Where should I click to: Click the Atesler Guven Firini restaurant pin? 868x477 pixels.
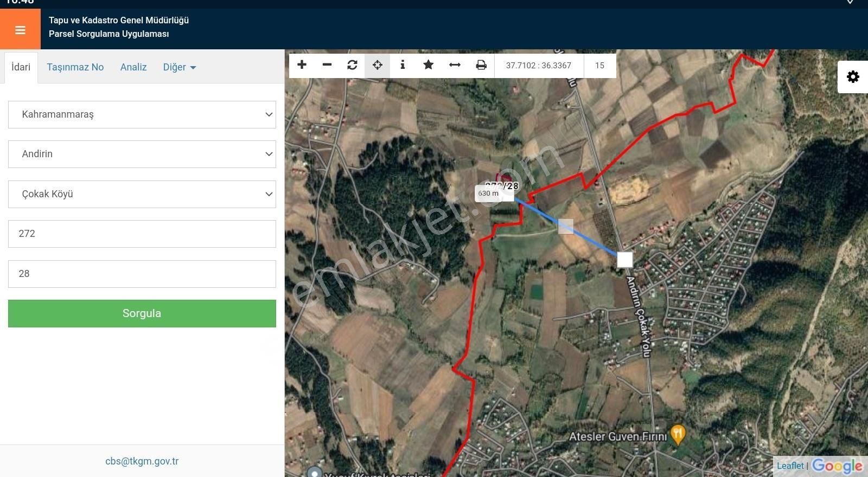(678, 434)
